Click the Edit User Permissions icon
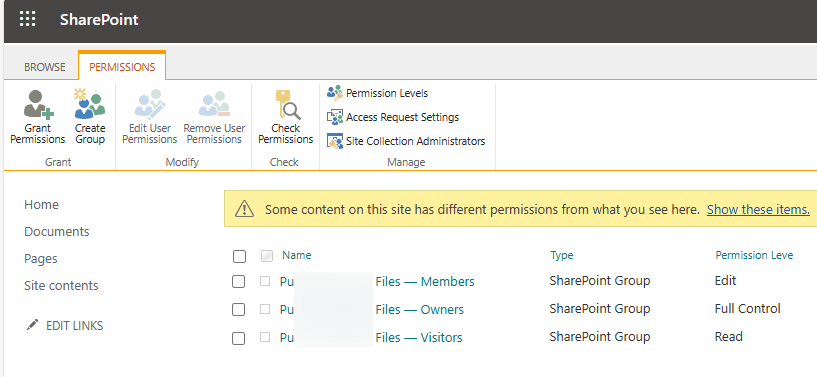817x377 pixels. coord(150,104)
